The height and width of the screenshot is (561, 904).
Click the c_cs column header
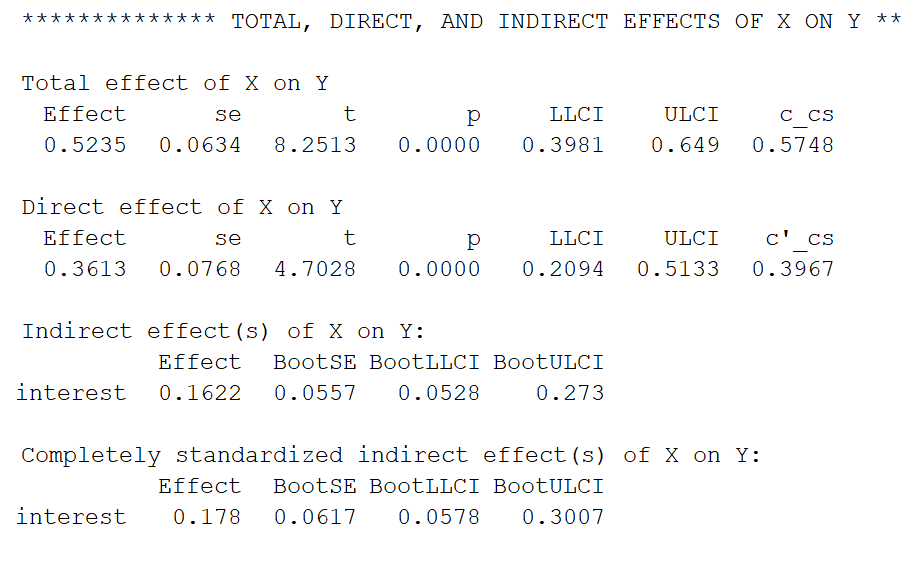pyautogui.click(x=806, y=115)
